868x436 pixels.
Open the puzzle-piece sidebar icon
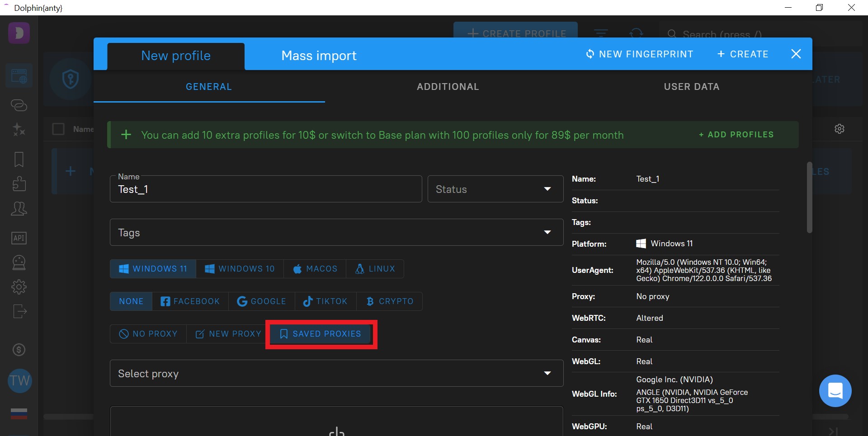pyautogui.click(x=19, y=183)
